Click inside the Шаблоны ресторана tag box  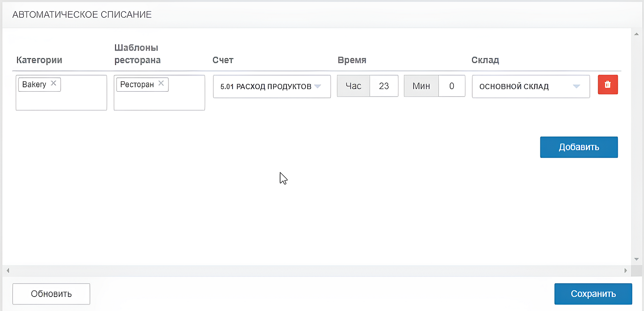(x=159, y=101)
